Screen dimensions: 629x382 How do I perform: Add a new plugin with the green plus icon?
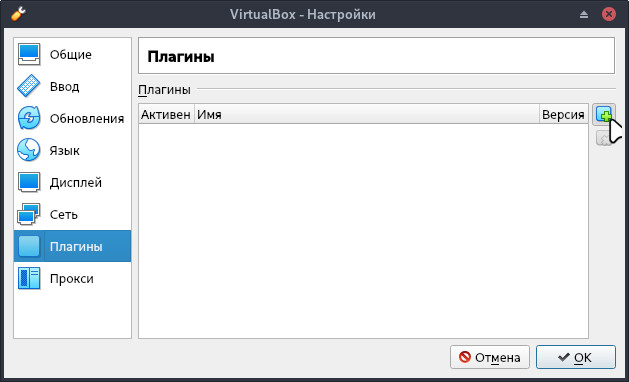click(x=604, y=115)
